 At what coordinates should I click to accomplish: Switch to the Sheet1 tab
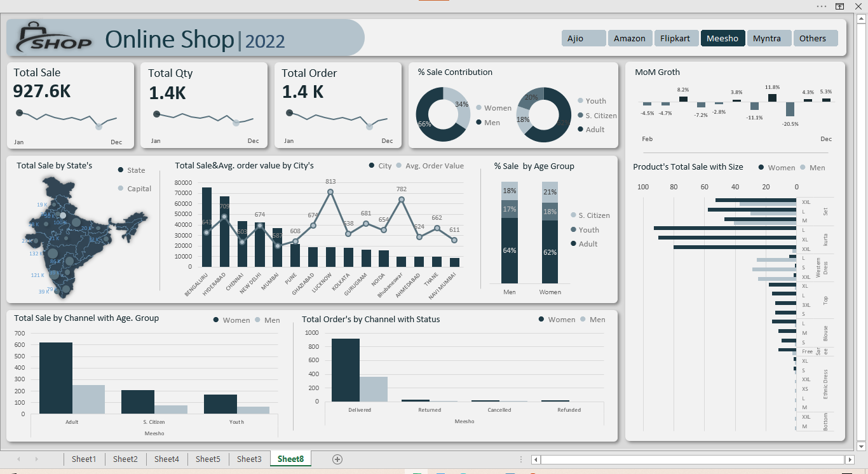[84, 459]
